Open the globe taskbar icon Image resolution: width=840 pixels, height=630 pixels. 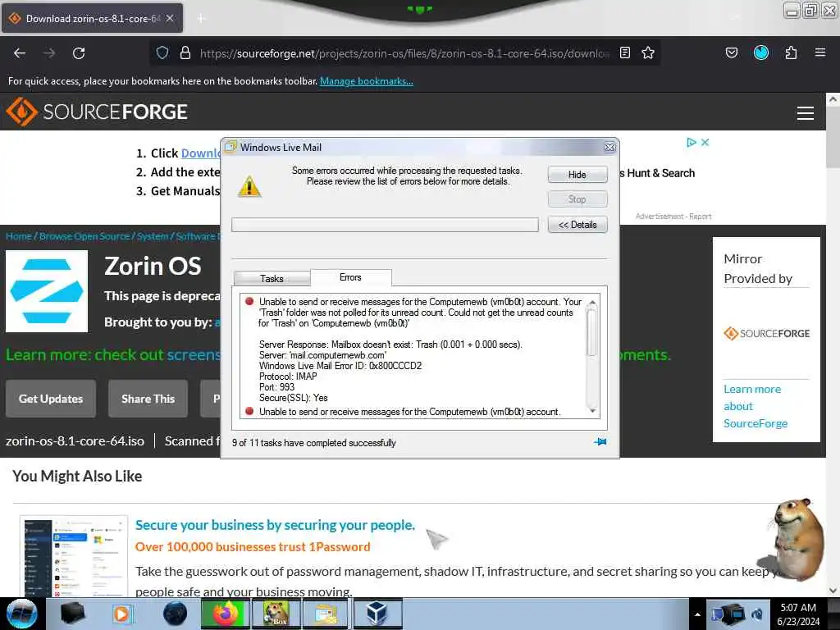(x=175, y=614)
